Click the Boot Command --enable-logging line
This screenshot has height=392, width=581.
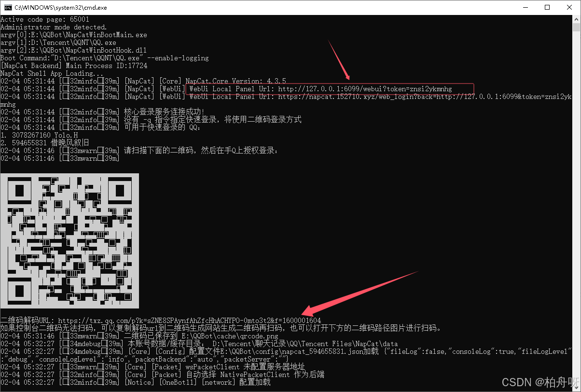pyautogui.click(x=105, y=58)
